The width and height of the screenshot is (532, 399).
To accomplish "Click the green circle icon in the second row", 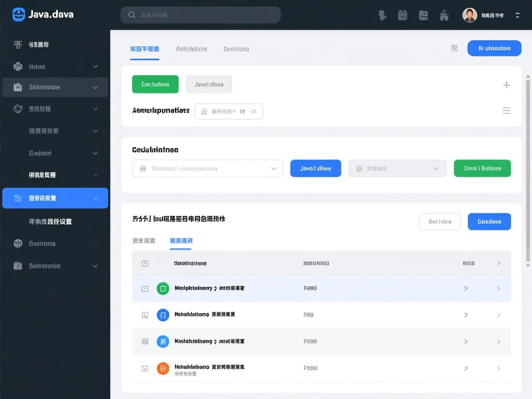I will pos(162,288).
